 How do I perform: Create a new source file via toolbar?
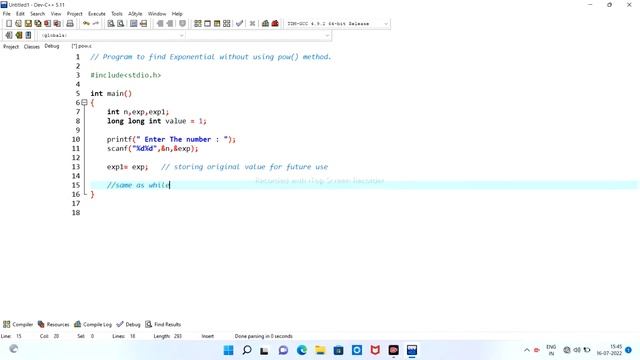point(9,24)
